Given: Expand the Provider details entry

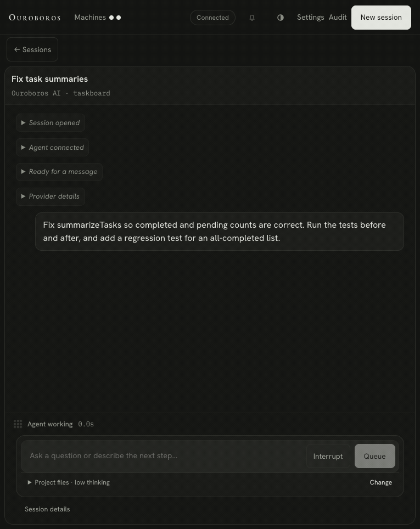Looking at the screenshot, I should pyautogui.click(x=51, y=196).
